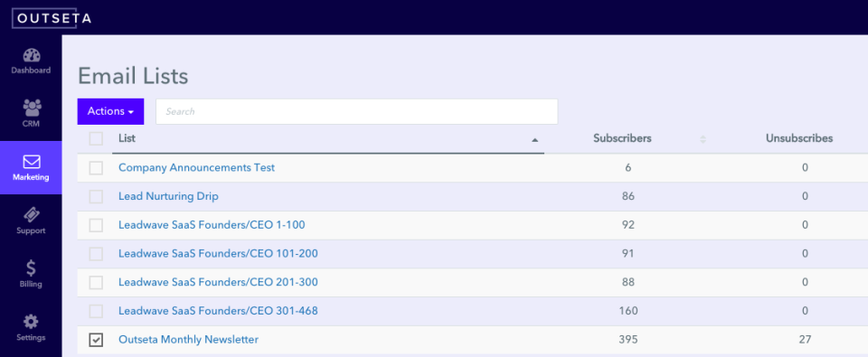Go to CRM people icon
The width and height of the screenshot is (868, 357).
click(x=32, y=108)
